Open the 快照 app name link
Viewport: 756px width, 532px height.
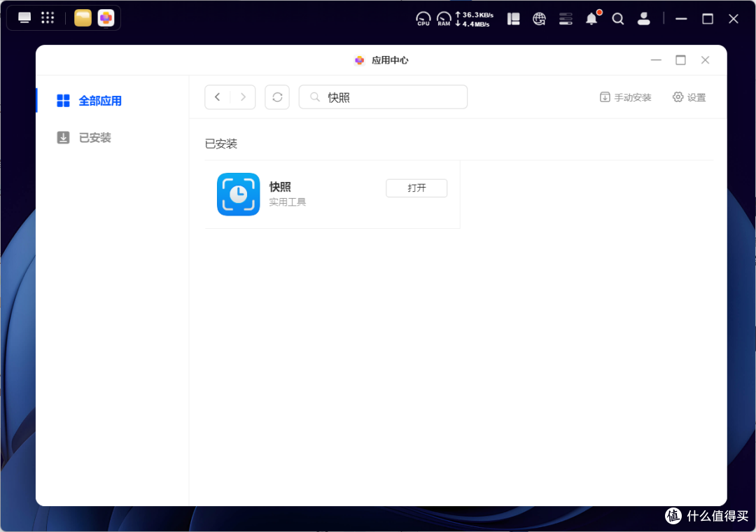[280, 187]
